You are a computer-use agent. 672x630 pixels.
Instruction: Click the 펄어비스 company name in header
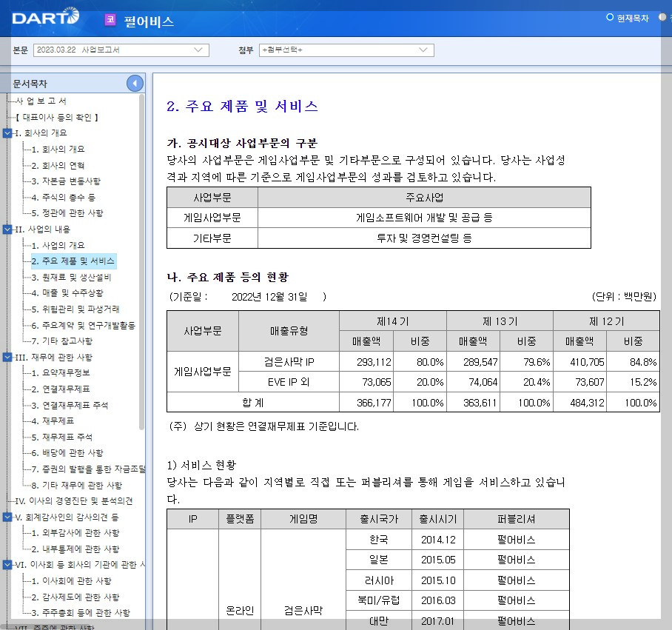point(149,21)
